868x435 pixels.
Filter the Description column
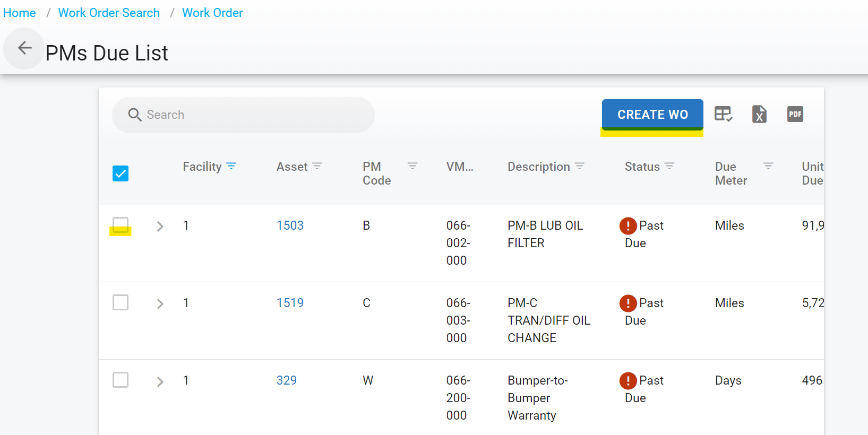(580, 166)
